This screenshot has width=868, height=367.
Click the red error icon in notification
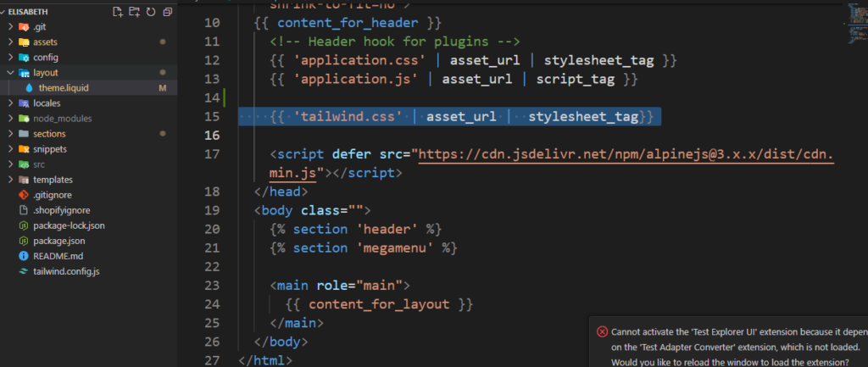602,331
